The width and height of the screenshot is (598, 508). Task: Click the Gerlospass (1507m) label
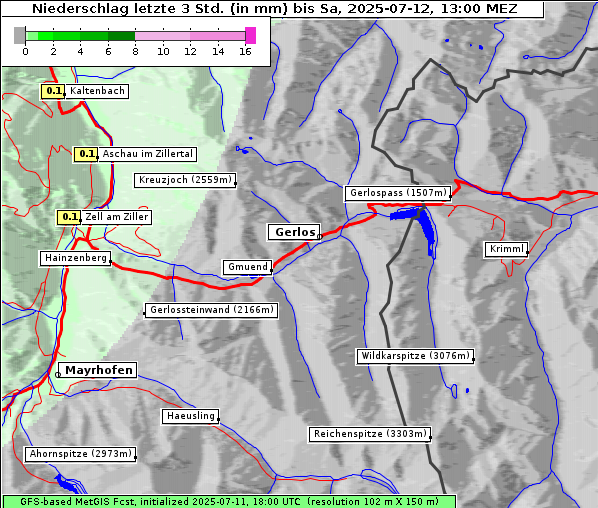point(398,193)
